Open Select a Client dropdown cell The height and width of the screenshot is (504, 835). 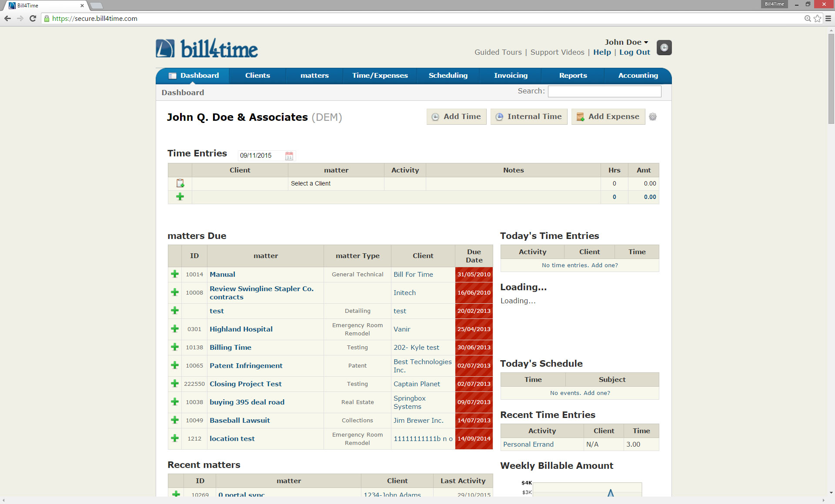point(311,183)
